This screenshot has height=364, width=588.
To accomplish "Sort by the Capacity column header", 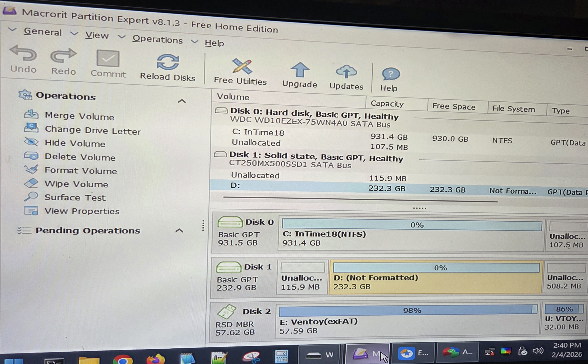I will 387,104.
